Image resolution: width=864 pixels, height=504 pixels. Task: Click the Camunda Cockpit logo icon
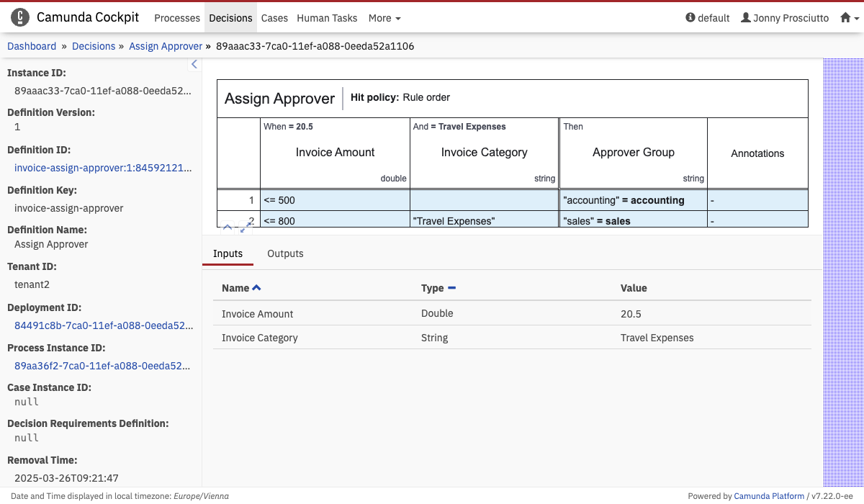click(x=20, y=18)
